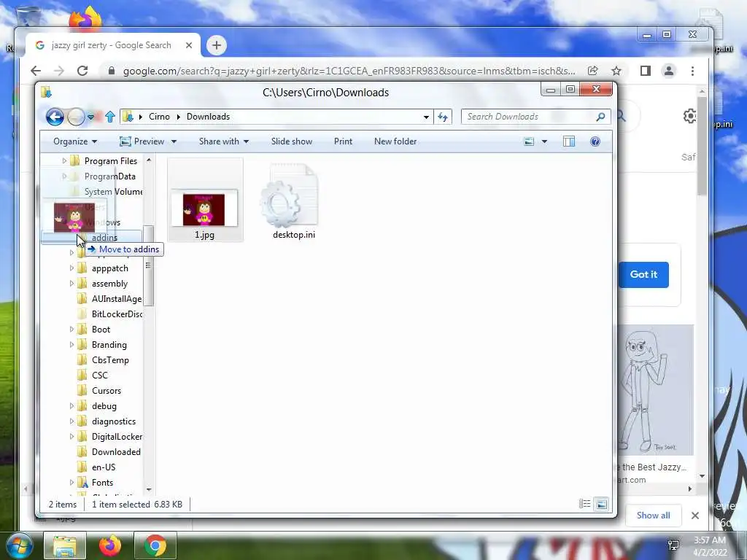The height and width of the screenshot is (560, 747).
Task: Select the Fonts folder in tree
Action: tap(102, 483)
